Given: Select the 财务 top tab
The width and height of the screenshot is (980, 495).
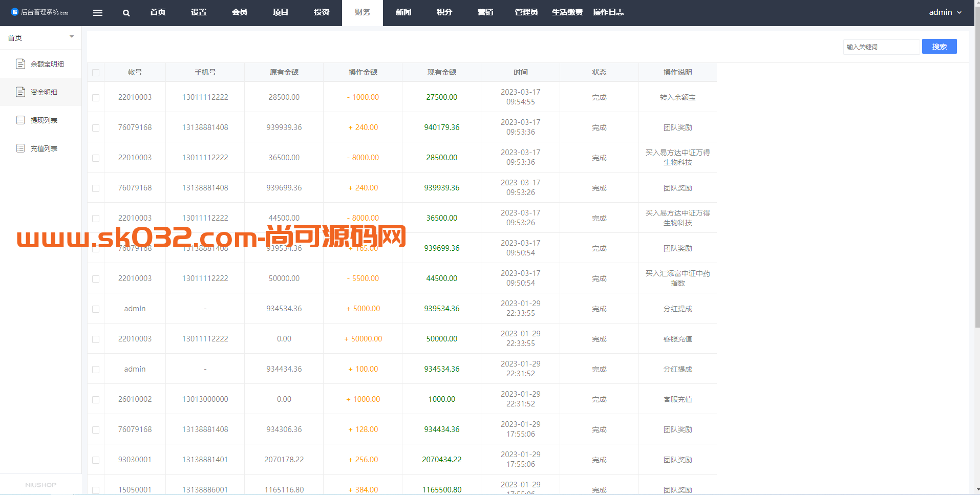Looking at the screenshot, I should [x=363, y=12].
